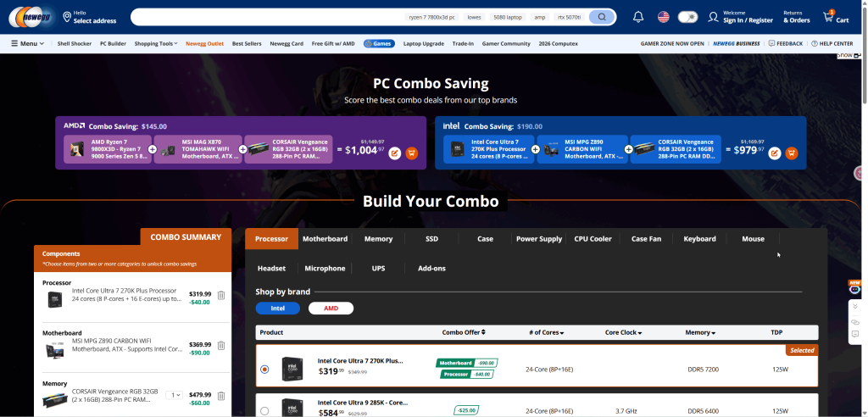
Task: Click edit icon on Intel combo
Action: (x=775, y=153)
